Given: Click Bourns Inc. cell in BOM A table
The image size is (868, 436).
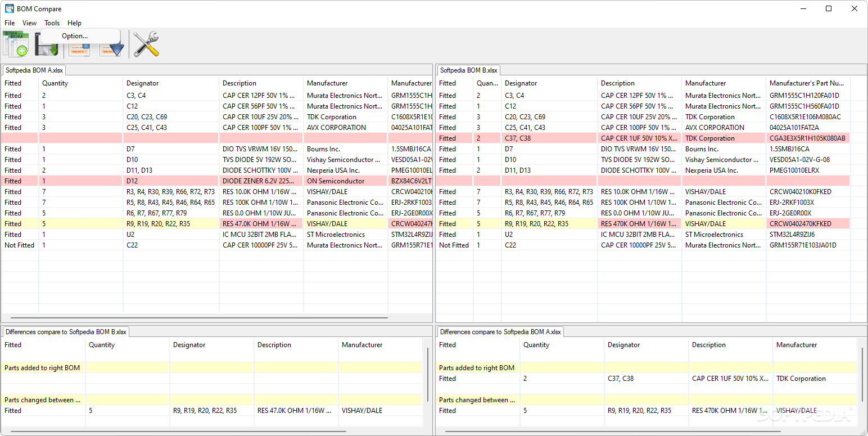Looking at the screenshot, I should click(x=345, y=149).
